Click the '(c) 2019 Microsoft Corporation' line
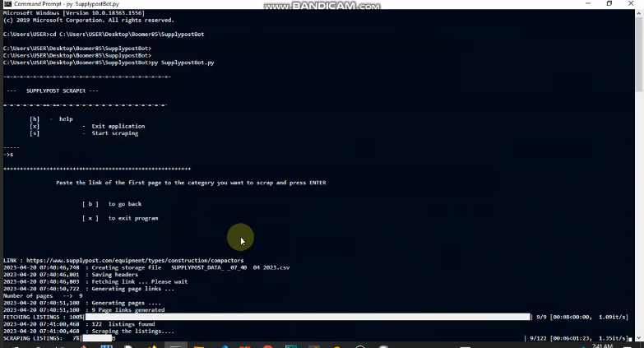This screenshot has width=644, height=348. click(89, 20)
